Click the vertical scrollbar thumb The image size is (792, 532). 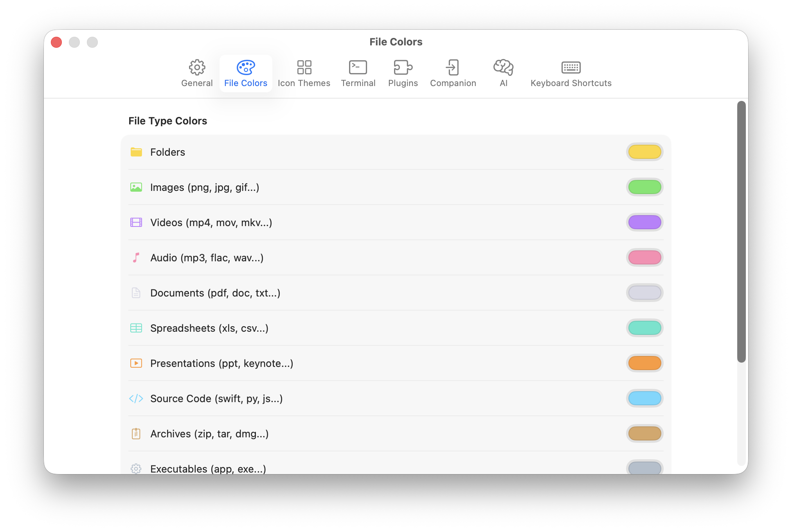pyautogui.click(x=741, y=232)
